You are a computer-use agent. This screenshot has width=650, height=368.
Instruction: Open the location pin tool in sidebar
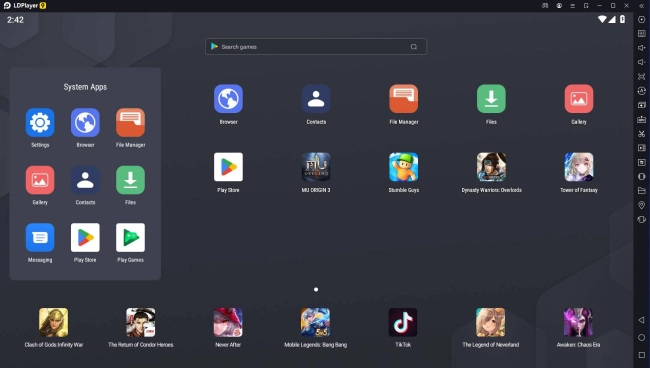(641, 205)
